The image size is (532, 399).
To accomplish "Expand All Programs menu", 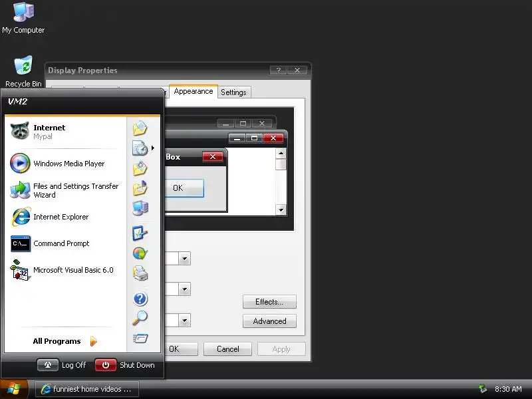I will click(65, 341).
